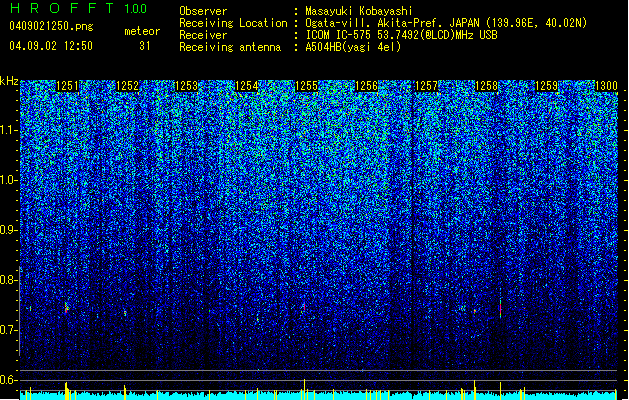Click the timestamp 04.09.02 12:50
Image resolution: width=629 pixels, height=400 pixels.
click(51, 46)
